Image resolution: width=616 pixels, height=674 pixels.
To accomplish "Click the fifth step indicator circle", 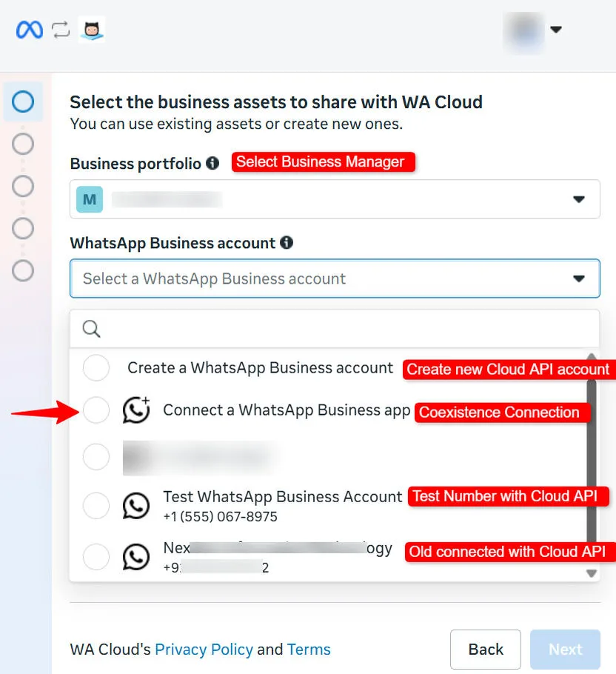I will pos(23,271).
